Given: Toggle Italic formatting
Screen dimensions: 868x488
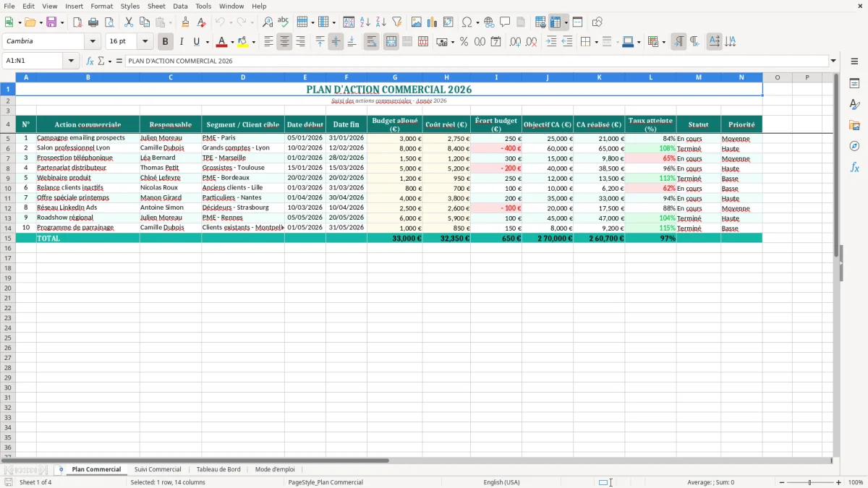Looking at the screenshot, I should coord(181,42).
